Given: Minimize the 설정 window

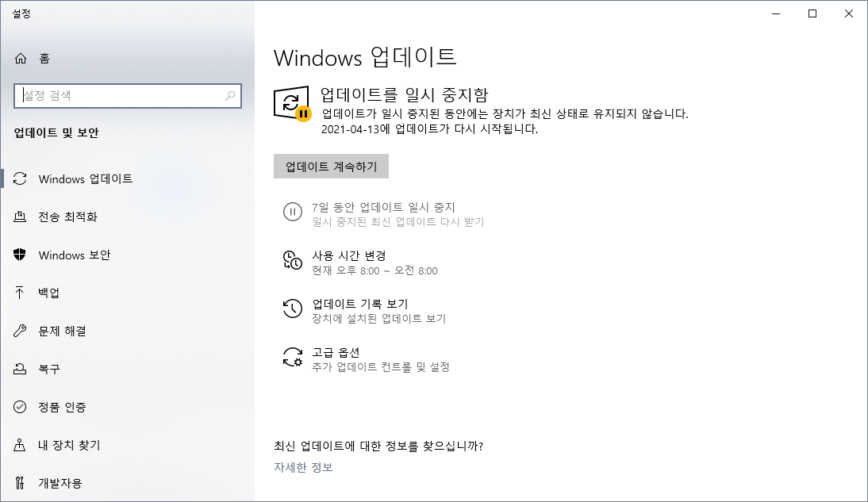Looking at the screenshot, I should (776, 13).
